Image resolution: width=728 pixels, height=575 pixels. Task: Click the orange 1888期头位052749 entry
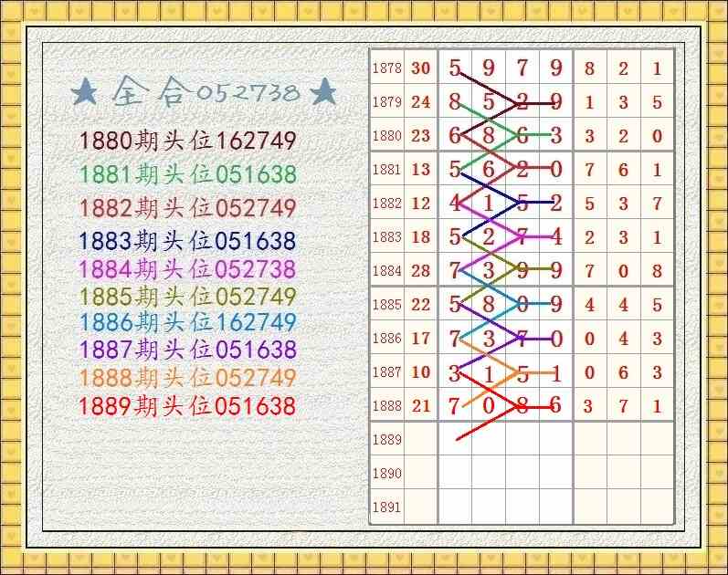pos(187,378)
